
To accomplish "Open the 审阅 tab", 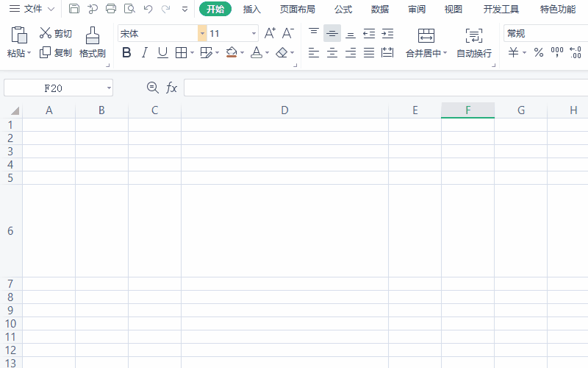I will pyautogui.click(x=417, y=9).
